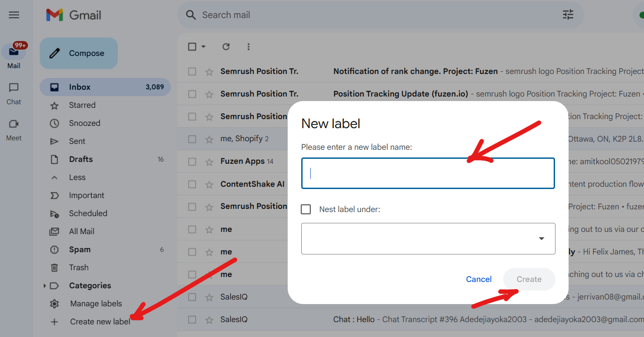Star the ContentShake AI email

click(x=209, y=184)
